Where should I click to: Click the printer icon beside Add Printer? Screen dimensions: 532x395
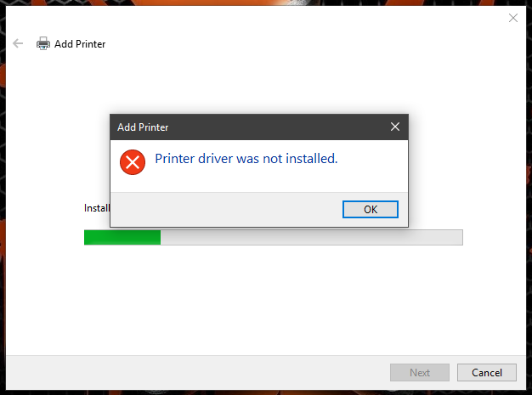pyautogui.click(x=43, y=43)
